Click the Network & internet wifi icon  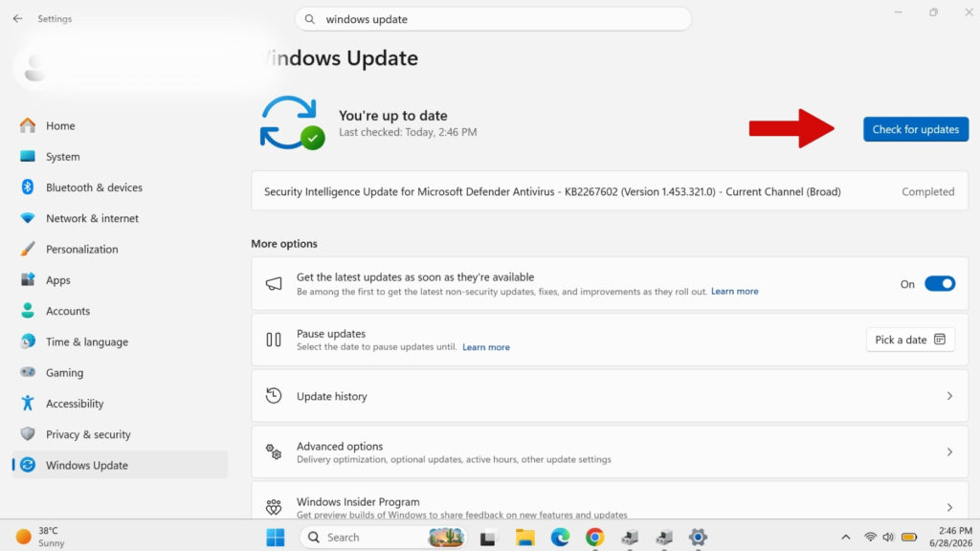point(28,218)
